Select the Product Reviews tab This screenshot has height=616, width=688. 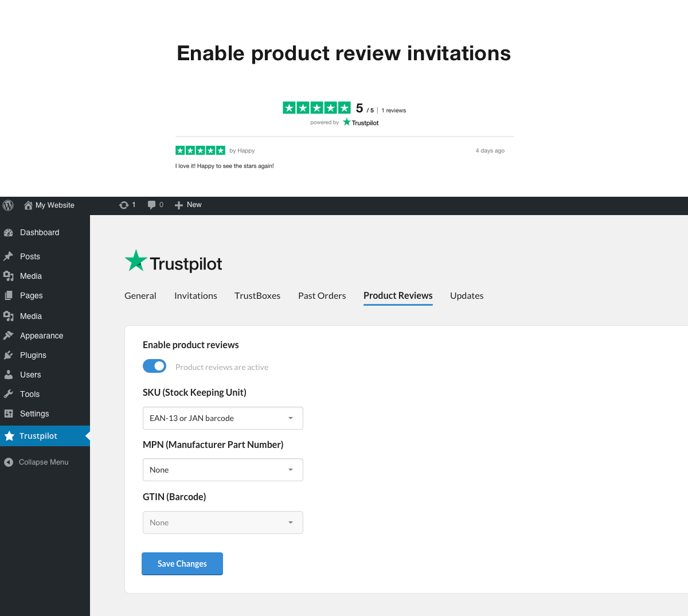coord(398,296)
